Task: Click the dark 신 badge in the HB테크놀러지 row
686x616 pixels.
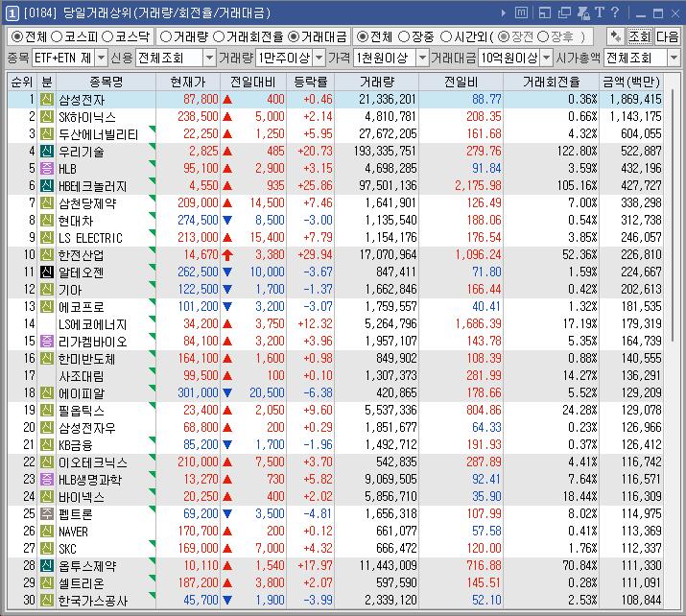Action: click(47, 186)
